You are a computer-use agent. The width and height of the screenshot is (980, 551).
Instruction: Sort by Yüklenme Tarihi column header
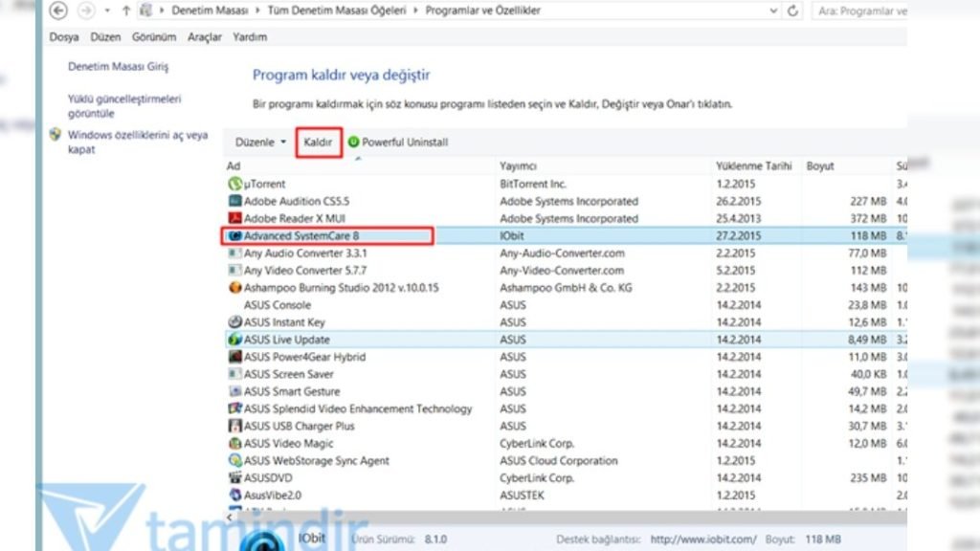[754, 165]
